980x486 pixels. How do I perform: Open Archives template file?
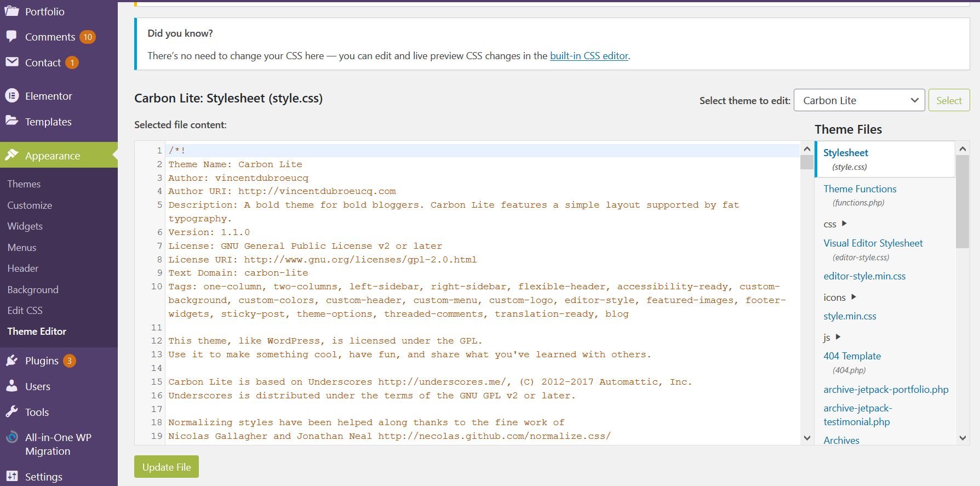[x=841, y=440]
